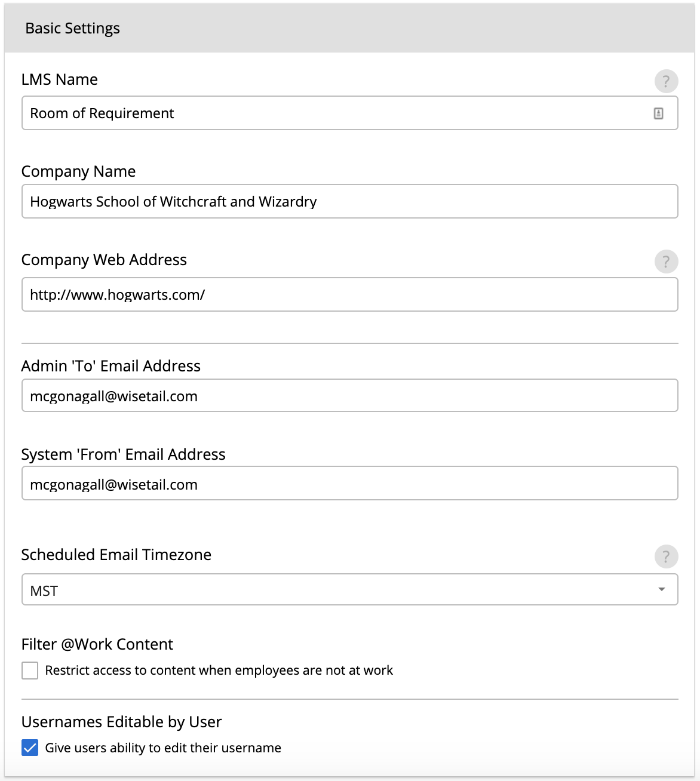Uncheck Give users ability to edit username
This screenshot has width=700, height=781.
tap(30, 748)
